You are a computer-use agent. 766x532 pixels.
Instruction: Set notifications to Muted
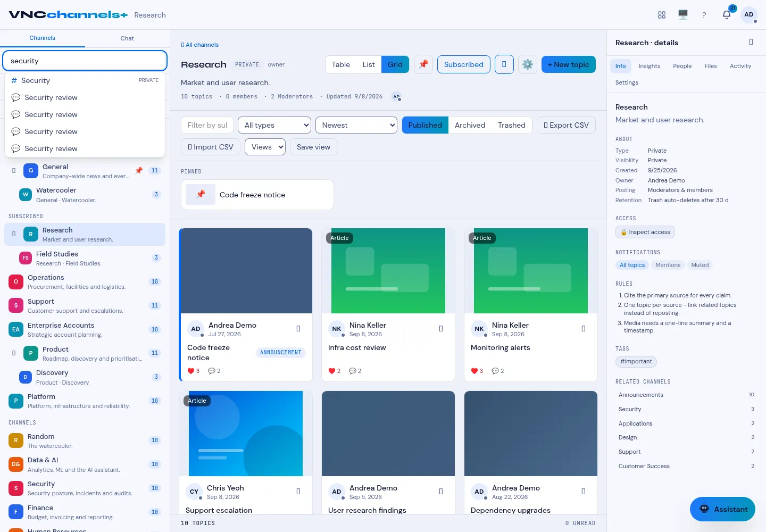[x=700, y=265]
